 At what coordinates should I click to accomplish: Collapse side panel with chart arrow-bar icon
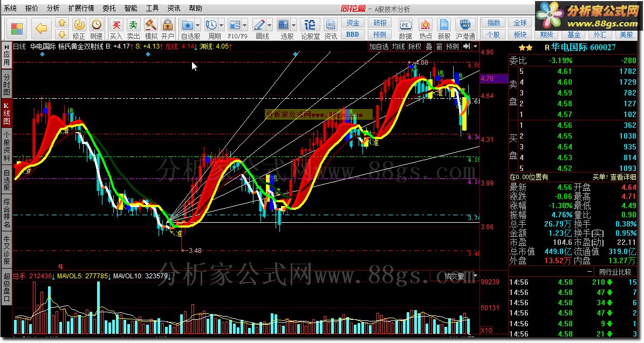pyautogui.click(x=466, y=46)
